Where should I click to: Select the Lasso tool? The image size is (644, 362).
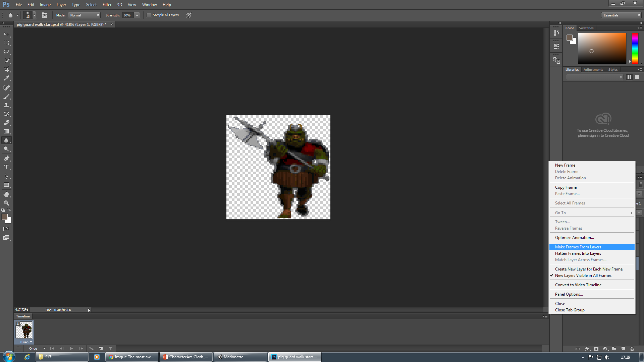pos(6,52)
